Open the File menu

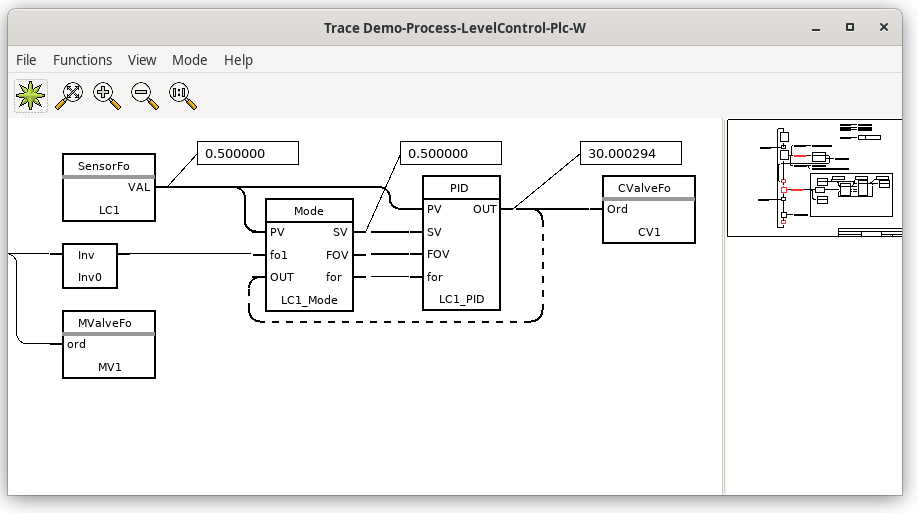pos(26,60)
